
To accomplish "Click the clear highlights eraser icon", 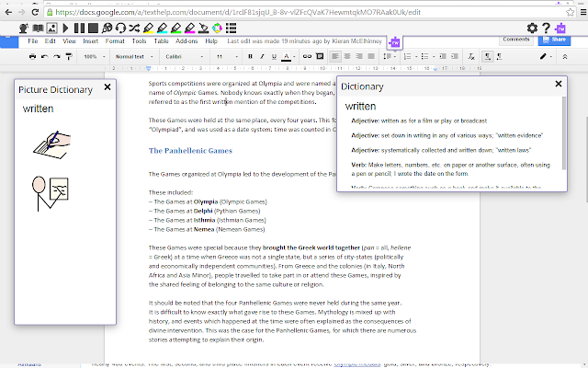I will click(204, 29).
